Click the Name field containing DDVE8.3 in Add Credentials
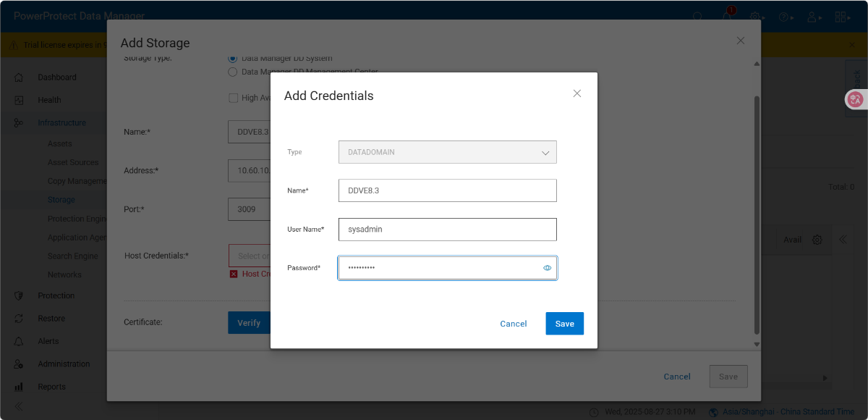868x420 pixels. (448, 190)
